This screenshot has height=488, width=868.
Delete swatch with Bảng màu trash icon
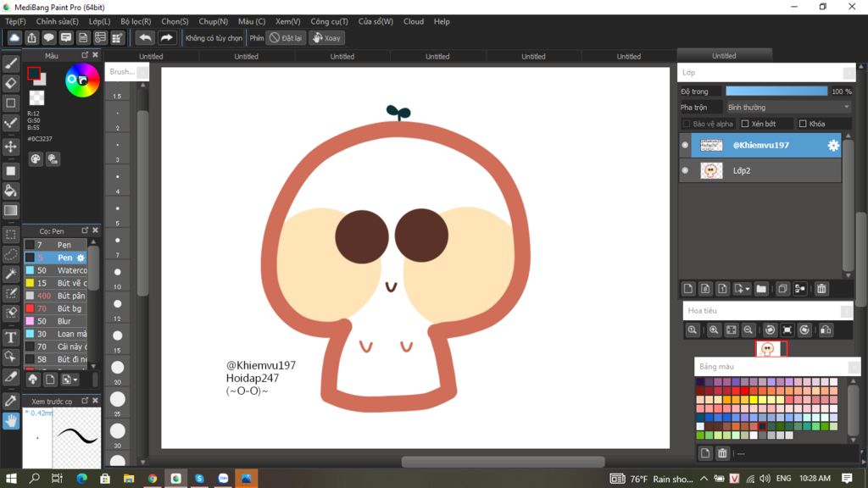tap(722, 453)
